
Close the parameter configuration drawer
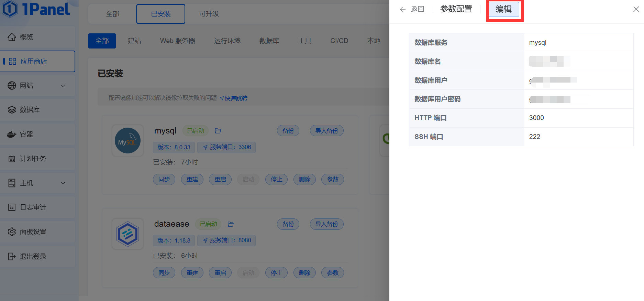(x=636, y=9)
